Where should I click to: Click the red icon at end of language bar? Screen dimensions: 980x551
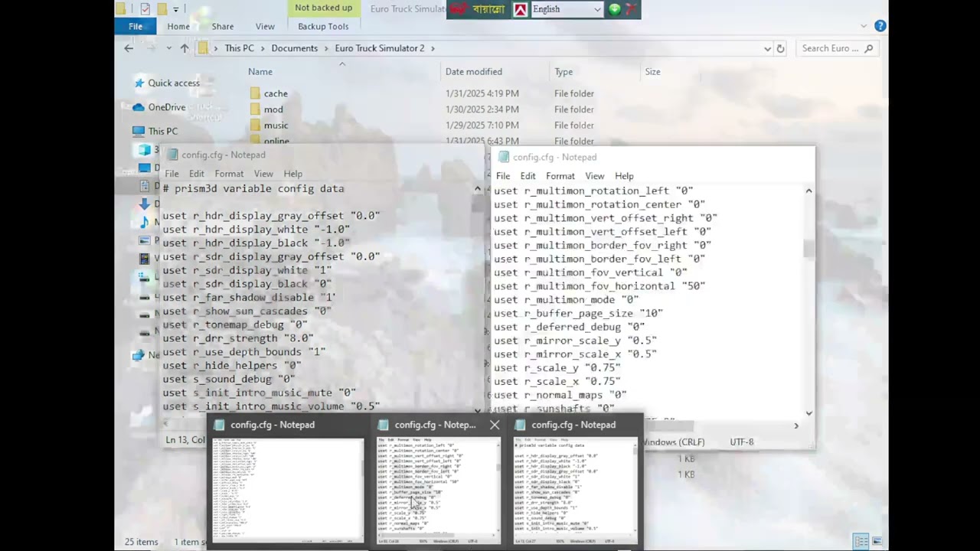[630, 9]
